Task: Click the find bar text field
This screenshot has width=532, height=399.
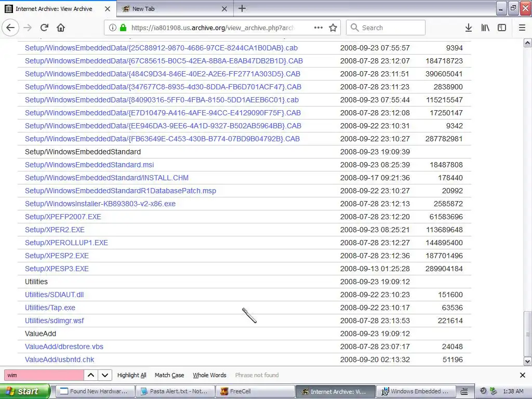Action: pyautogui.click(x=44, y=375)
